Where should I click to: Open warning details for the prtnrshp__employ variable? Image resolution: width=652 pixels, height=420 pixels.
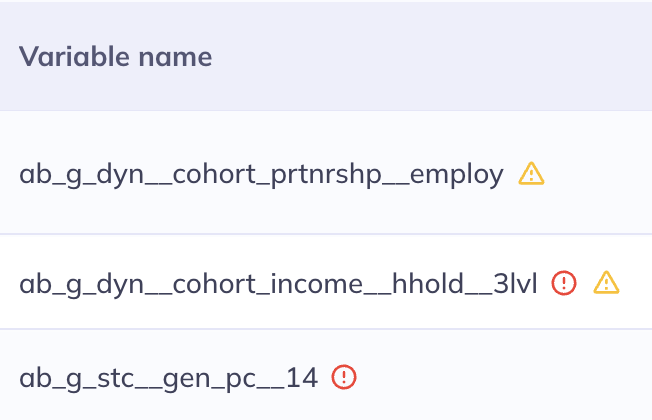(x=531, y=173)
